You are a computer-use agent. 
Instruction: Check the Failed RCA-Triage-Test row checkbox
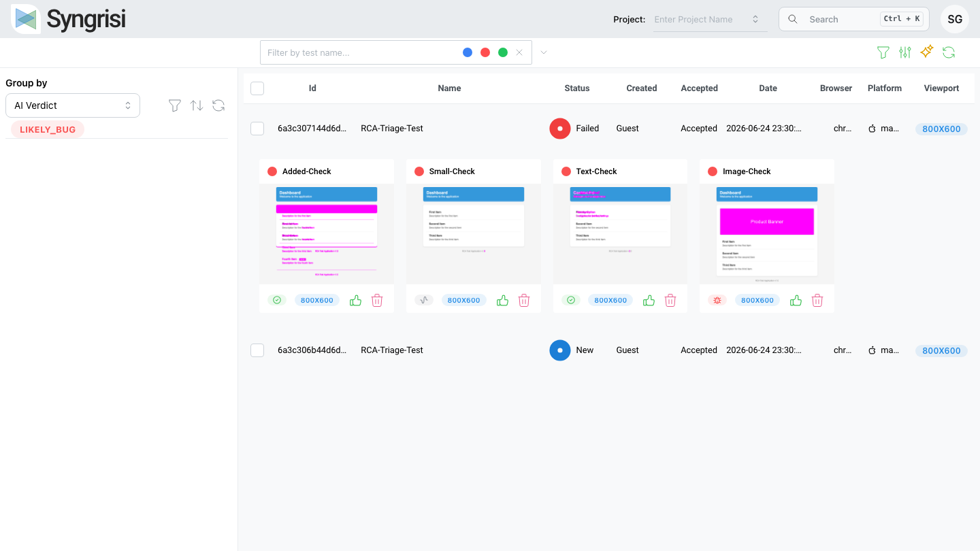click(257, 129)
